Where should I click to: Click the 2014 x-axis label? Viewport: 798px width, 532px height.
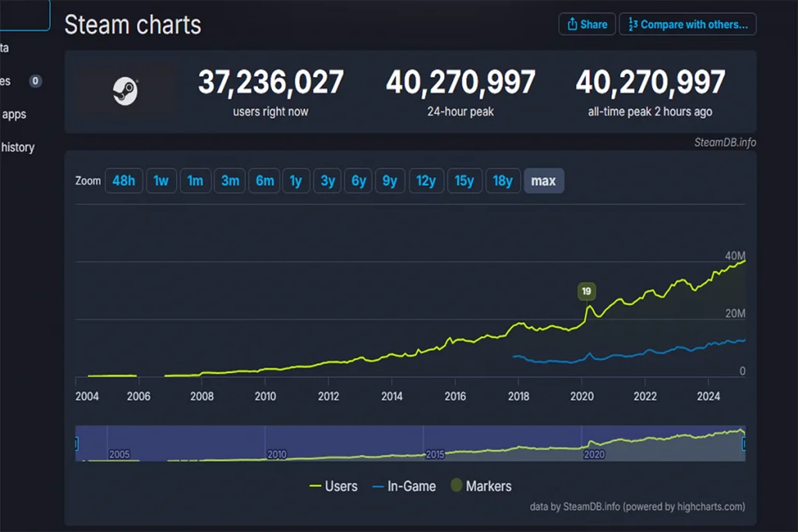pos(392,396)
